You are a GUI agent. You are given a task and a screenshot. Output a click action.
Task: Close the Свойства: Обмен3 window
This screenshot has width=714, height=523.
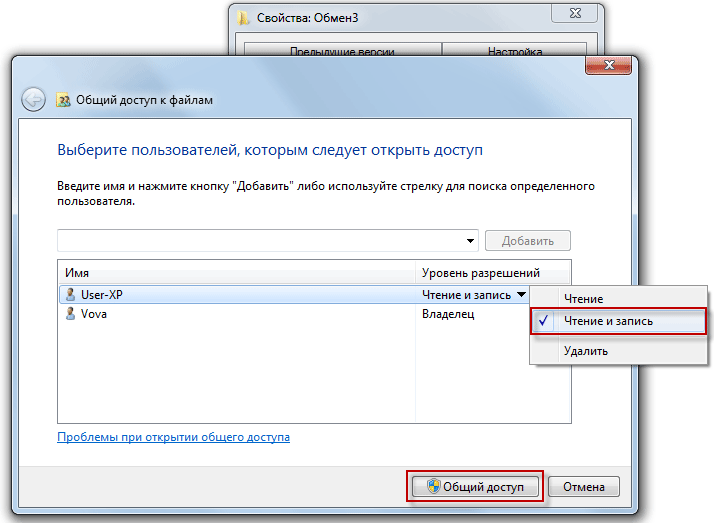pyautogui.click(x=575, y=13)
